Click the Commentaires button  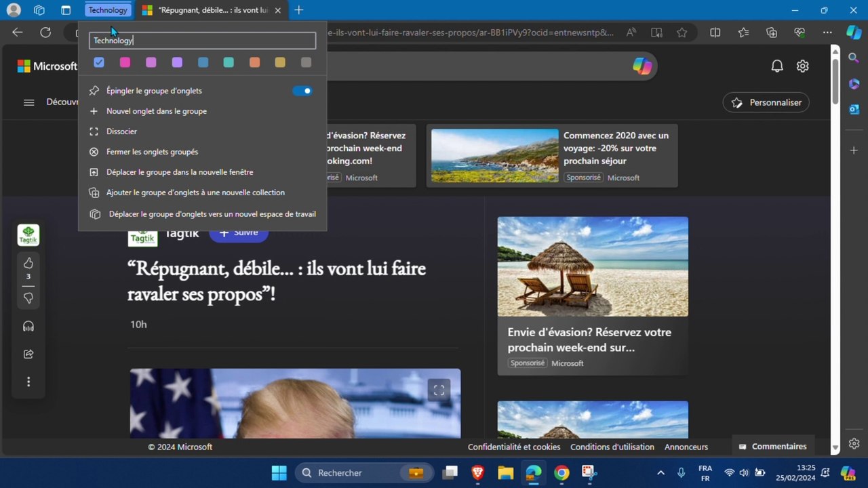coord(772,447)
